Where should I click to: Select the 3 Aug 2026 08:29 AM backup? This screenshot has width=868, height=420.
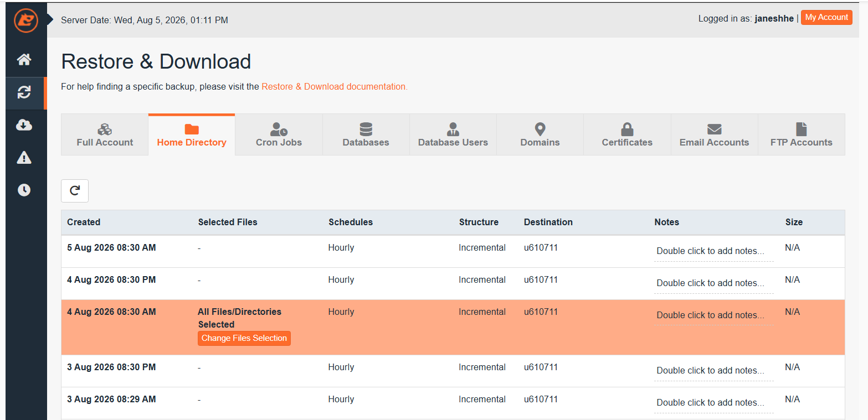[453, 403]
